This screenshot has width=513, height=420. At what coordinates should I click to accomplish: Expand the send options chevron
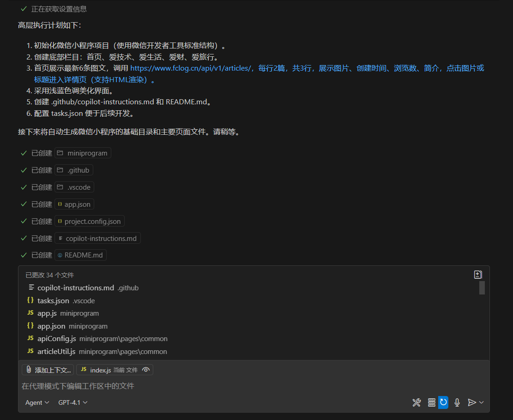point(482,402)
